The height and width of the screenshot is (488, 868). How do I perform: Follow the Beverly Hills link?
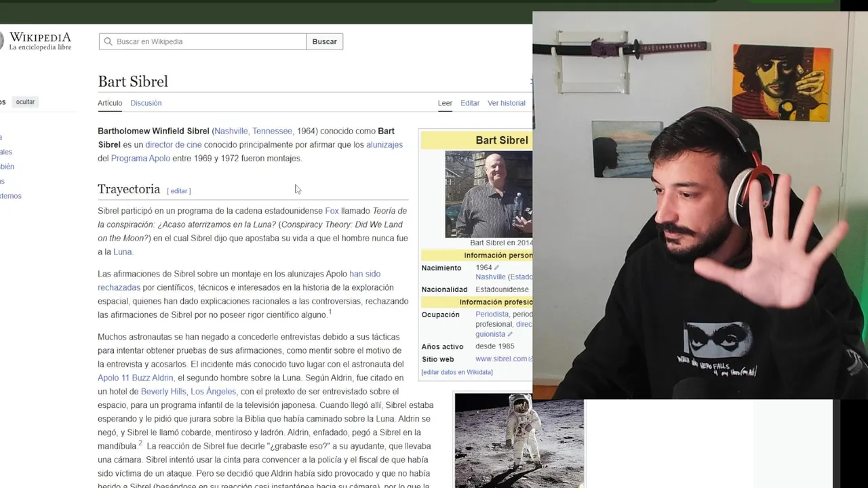pos(163,391)
